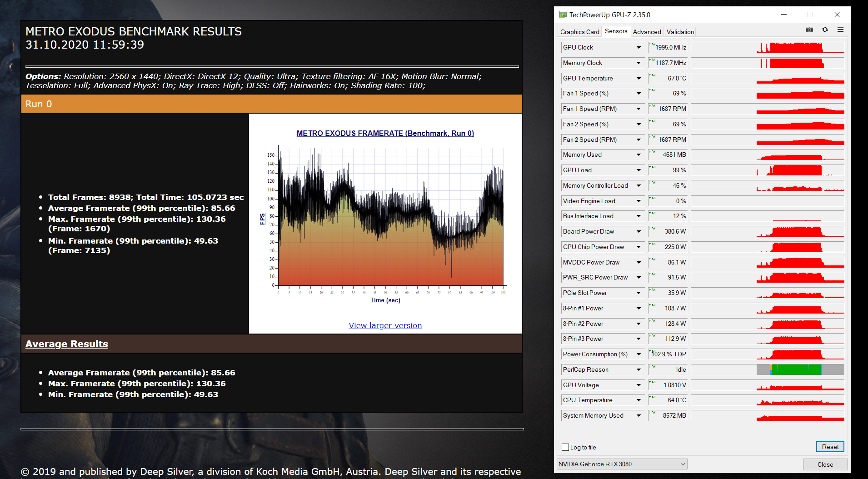
Task: Open the 8-Pin #3 Power dropdown
Action: (x=639, y=339)
